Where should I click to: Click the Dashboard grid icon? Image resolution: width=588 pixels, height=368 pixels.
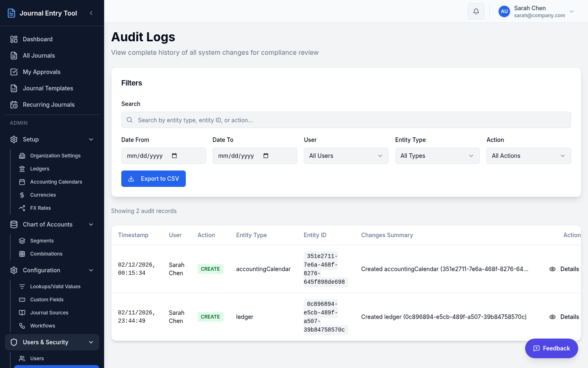click(x=14, y=39)
